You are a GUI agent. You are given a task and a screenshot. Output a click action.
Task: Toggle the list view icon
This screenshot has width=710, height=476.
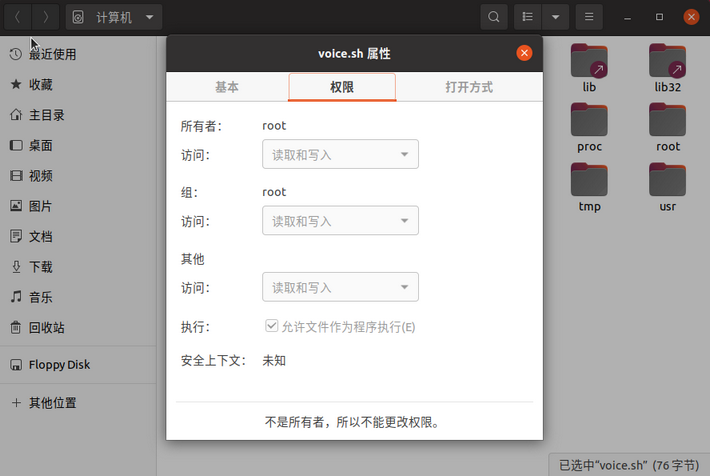tap(527, 17)
